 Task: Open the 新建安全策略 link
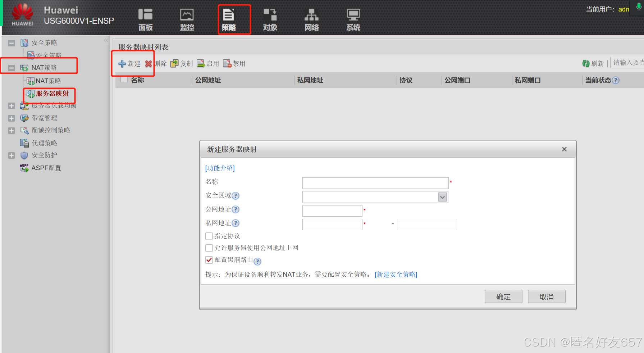coord(396,275)
